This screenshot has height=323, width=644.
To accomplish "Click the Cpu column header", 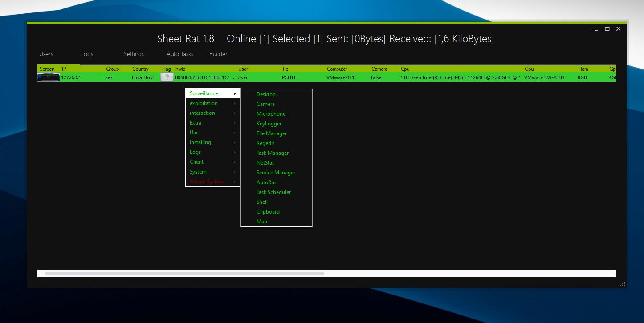I will (x=405, y=69).
